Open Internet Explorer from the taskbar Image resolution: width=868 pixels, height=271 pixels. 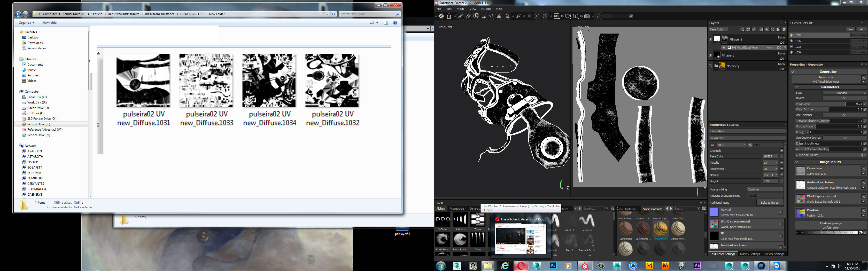pos(505,266)
